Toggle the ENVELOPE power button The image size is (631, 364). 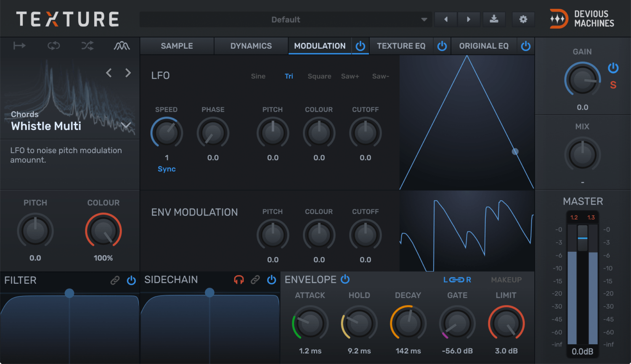pyautogui.click(x=345, y=279)
